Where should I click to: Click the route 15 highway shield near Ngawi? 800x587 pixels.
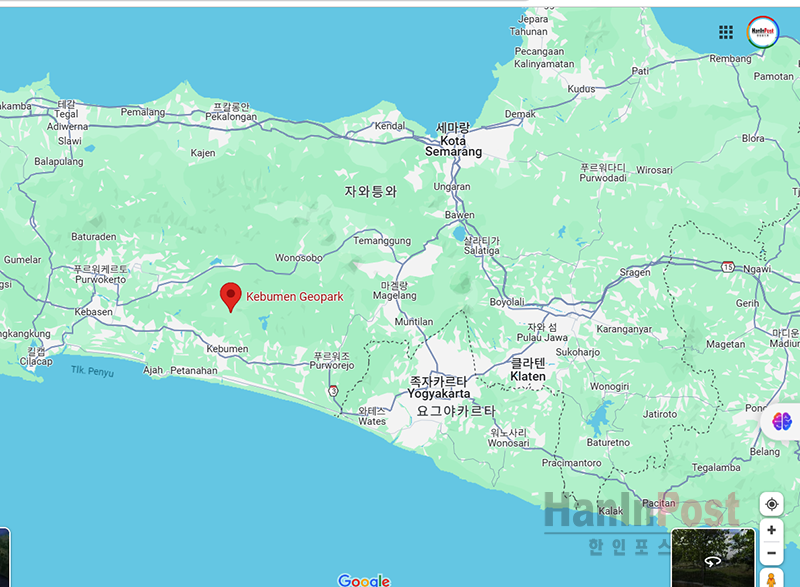(x=730, y=266)
